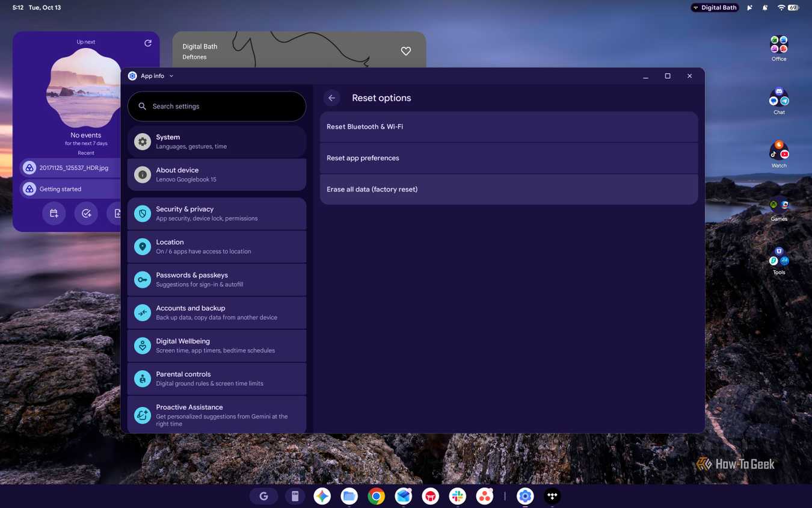Viewport: 812px width, 508px height.
Task: Expand the App info window dropdown chevron
Action: point(171,76)
